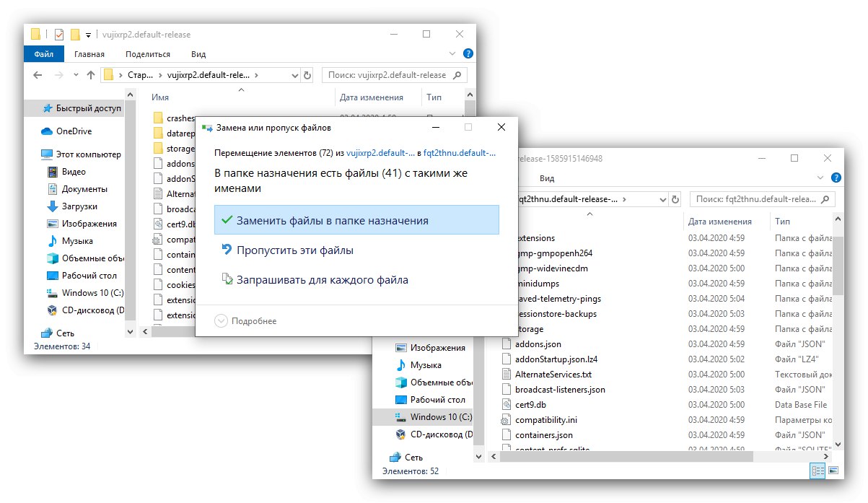868x503 pixels.
Task: Open the 'Вид' tab in the fqt2thnu window
Action: (547, 178)
